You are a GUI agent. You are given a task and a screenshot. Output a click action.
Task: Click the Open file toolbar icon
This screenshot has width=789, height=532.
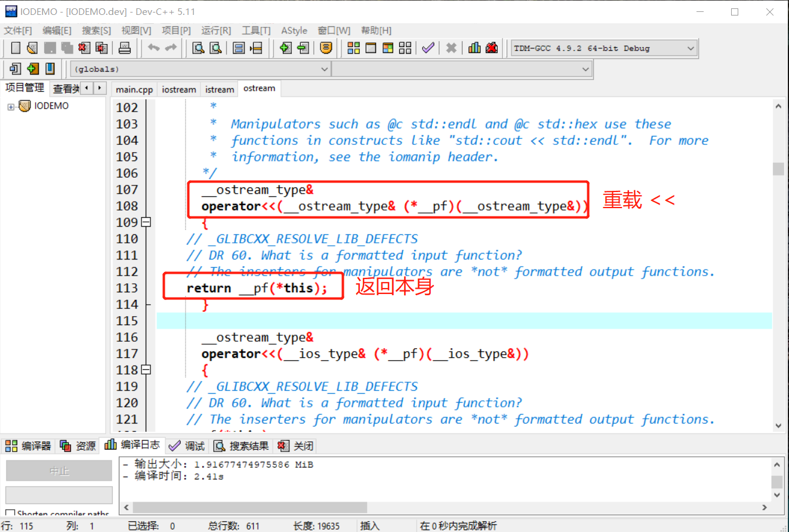pyautogui.click(x=32, y=48)
